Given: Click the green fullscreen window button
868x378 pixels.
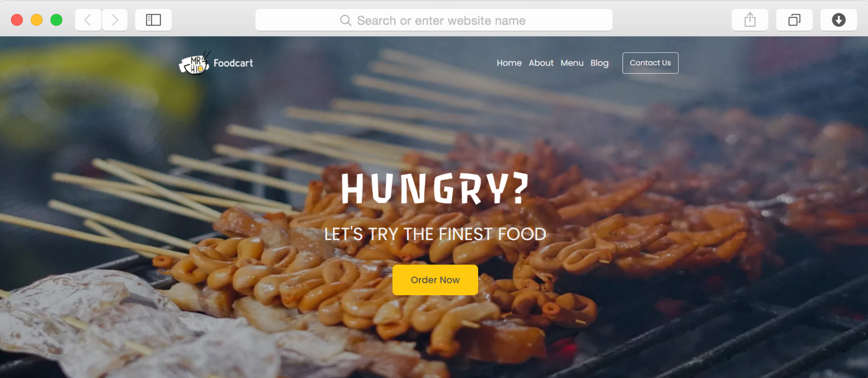Looking at the screenshot, I should pos(56,20).
